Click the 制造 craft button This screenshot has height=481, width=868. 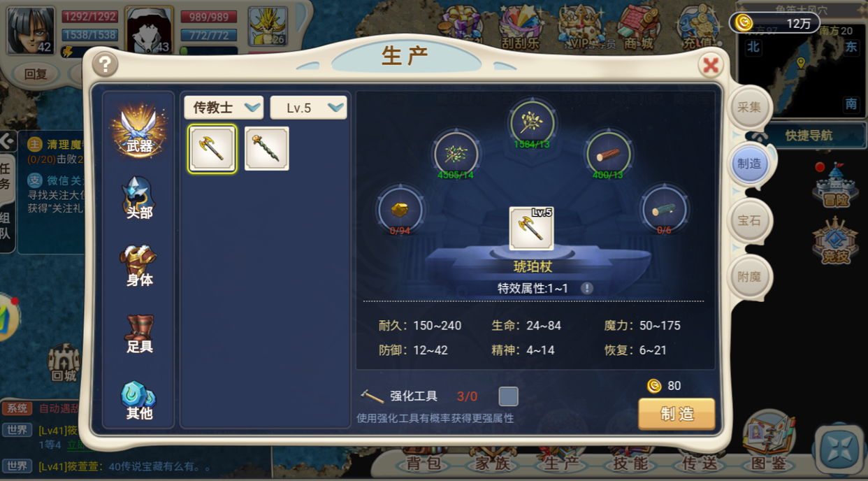click(677, 414)
